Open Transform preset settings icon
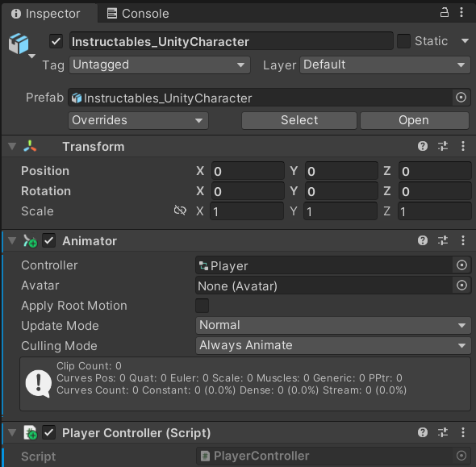 tap(443, 146)
